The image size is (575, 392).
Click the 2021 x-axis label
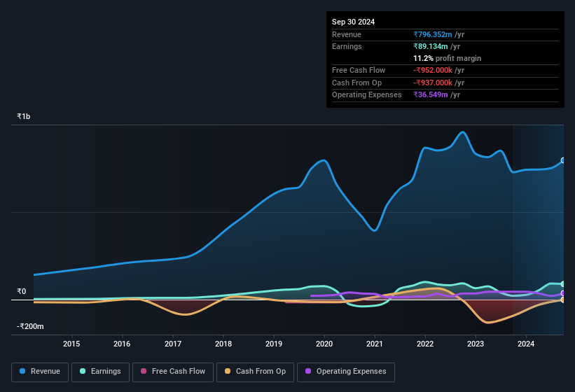(375, 344)
